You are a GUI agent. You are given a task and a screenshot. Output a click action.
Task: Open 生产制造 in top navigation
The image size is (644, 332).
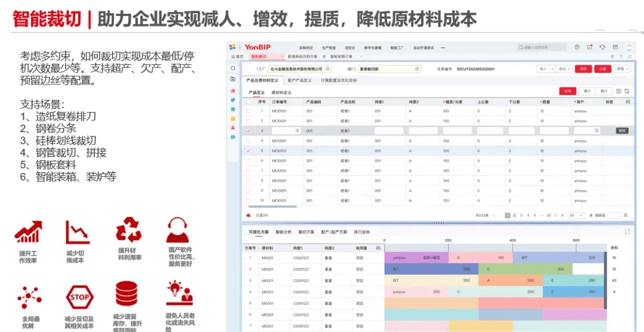[329, 48]
